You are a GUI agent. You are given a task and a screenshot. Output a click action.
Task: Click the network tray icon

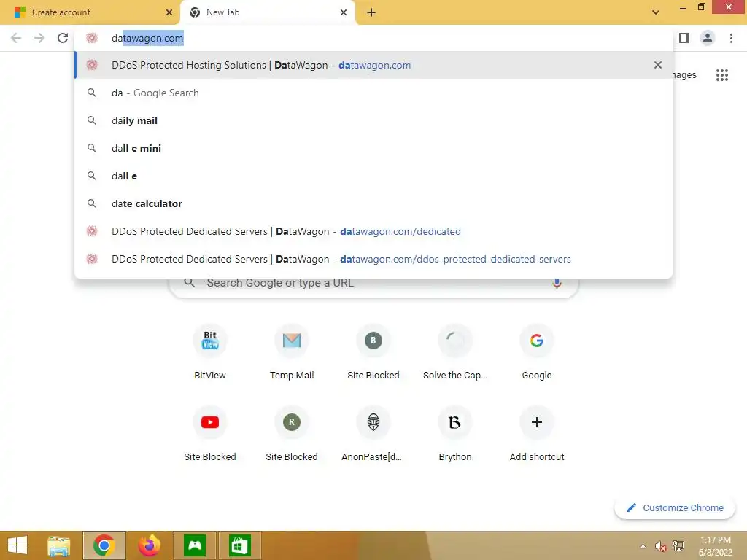point(678,546)
